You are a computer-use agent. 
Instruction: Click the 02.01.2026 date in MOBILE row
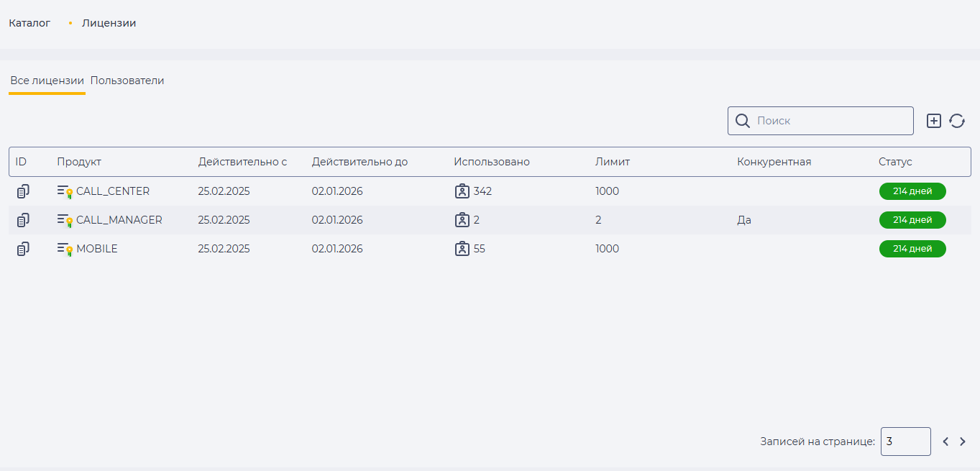point(337,249)
